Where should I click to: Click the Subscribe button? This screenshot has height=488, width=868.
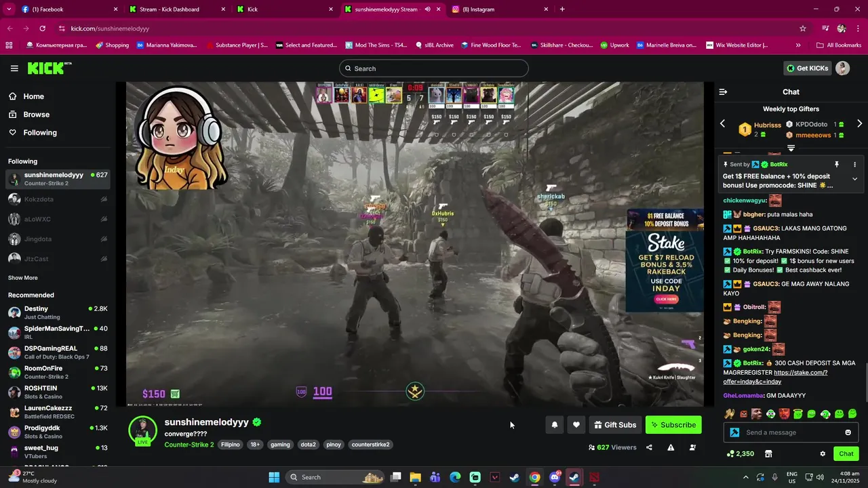tap(673, 425)
